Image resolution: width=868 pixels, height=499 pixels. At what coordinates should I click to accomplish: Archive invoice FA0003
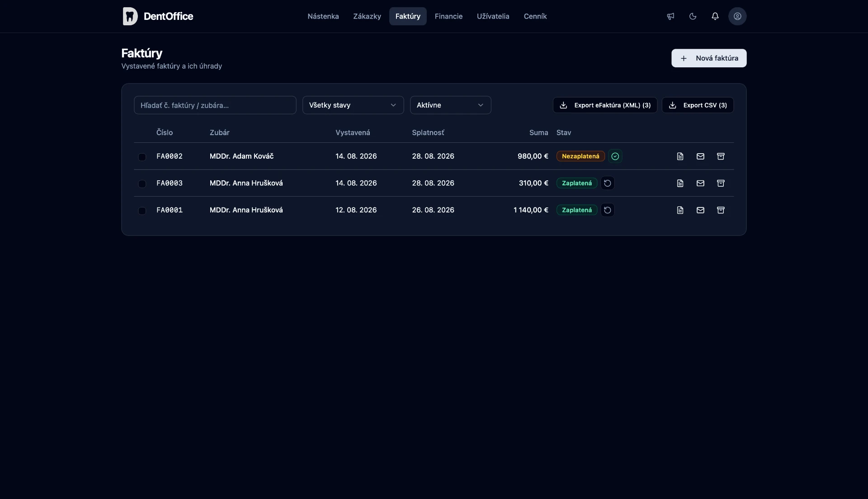click(721, 183)
